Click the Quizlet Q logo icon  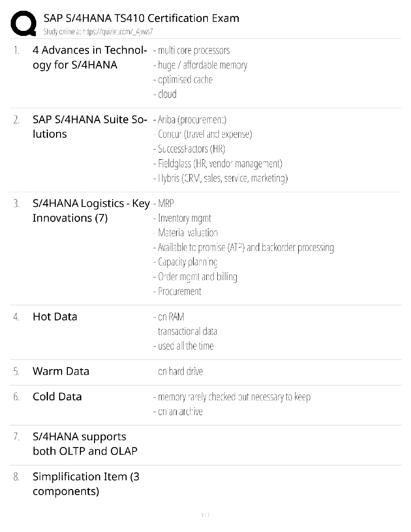pyautogui.click(x=24, y=23)
